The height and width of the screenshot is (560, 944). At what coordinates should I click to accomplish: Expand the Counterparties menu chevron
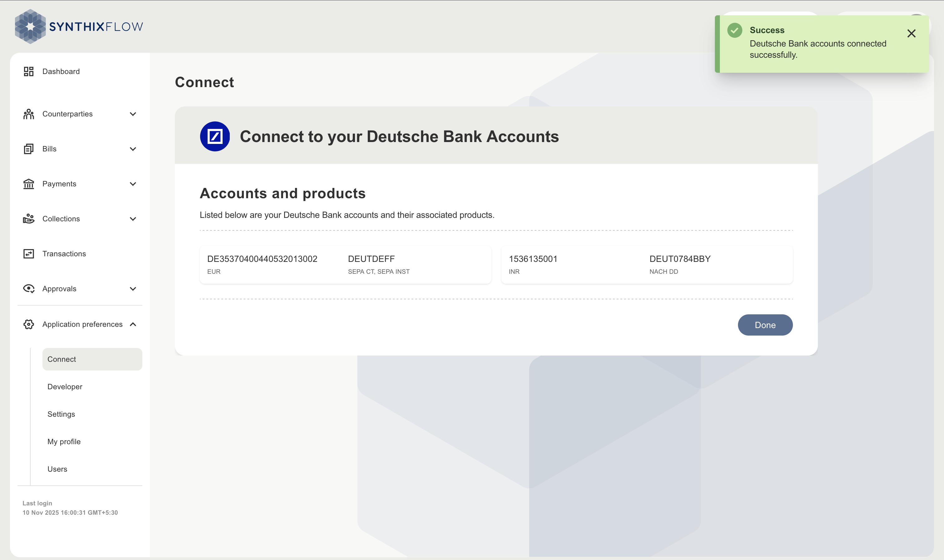pos(133,114)
